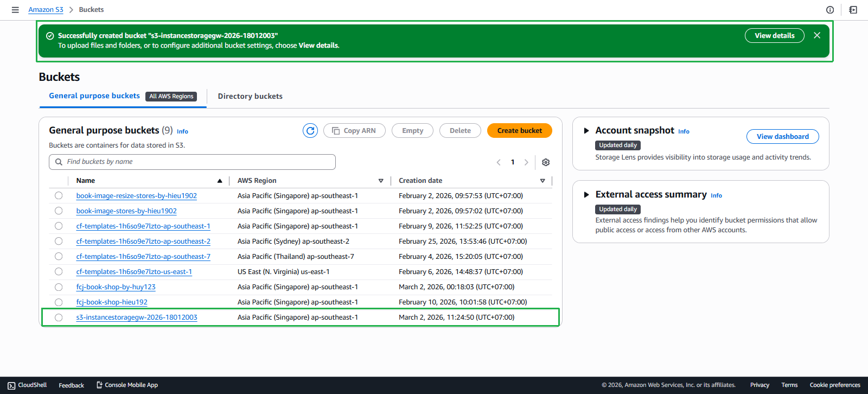Open the page info panel icon

pyautogui.click(x=830, y=10)
